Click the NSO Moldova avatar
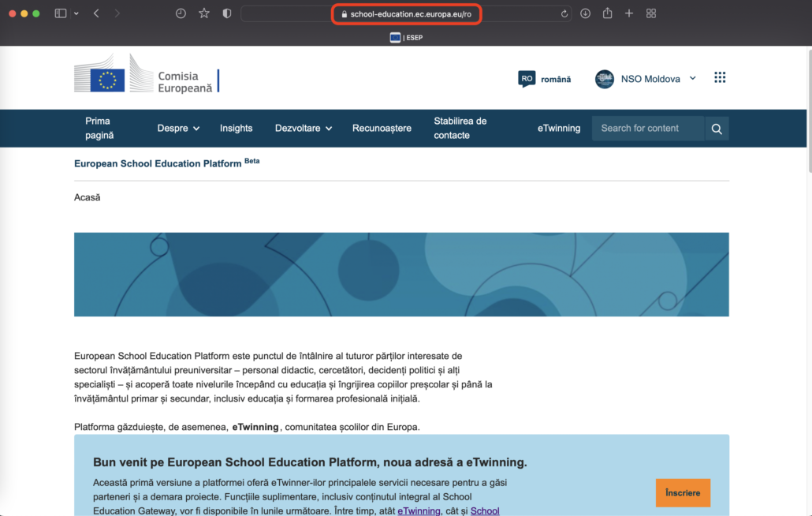Screen dimensions: 812x516 pos(604,79)
